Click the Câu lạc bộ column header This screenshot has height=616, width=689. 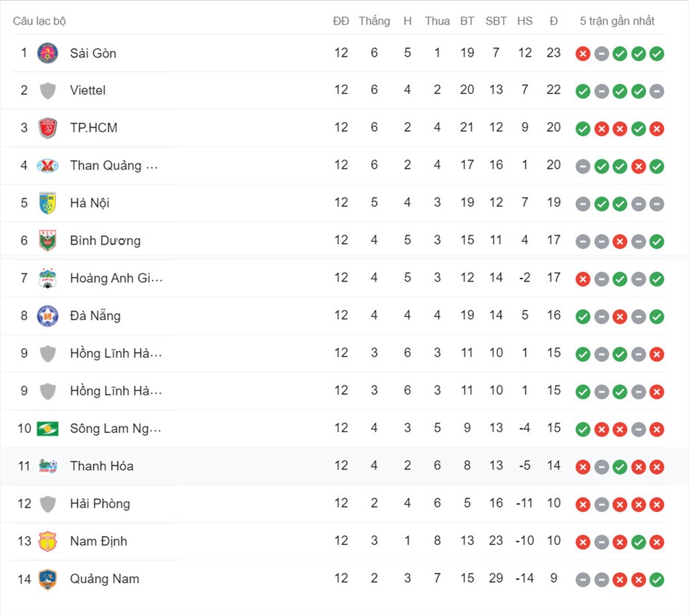(39, 21)
